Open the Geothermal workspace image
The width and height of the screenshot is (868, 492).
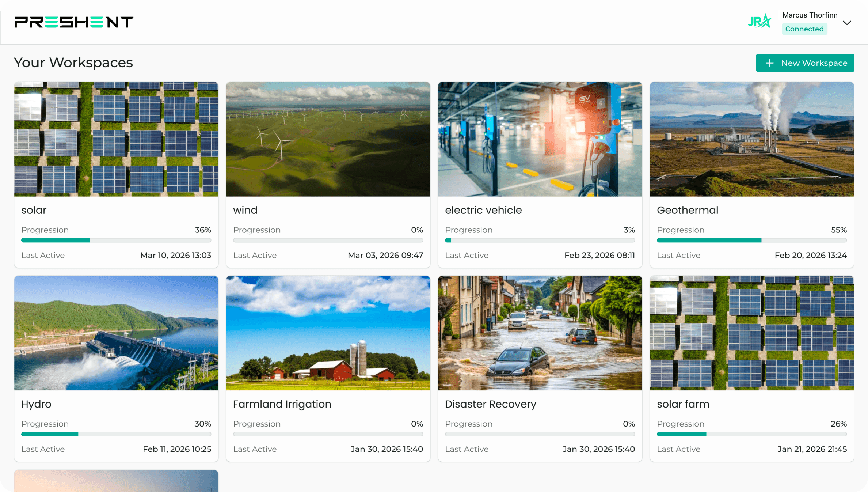tap(751, 139)
